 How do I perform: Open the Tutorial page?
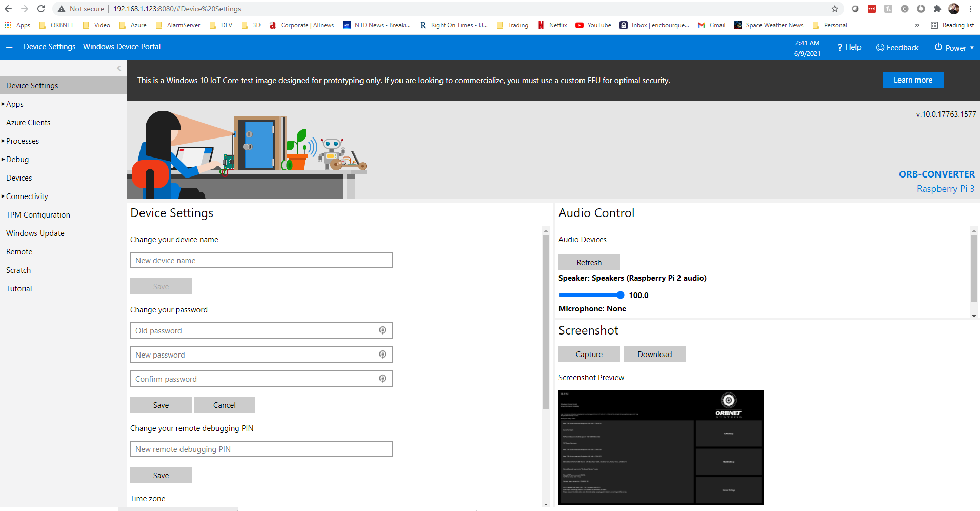click(x=19, y=289)
